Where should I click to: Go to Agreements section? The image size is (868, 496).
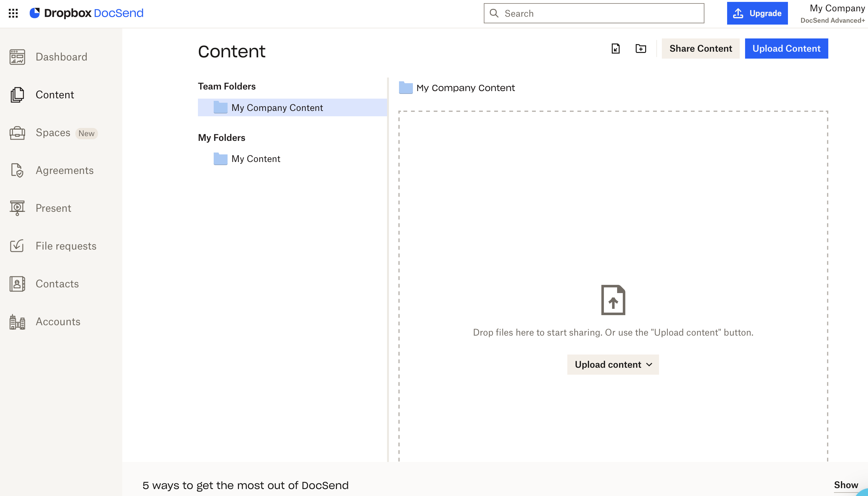point(64,170)
